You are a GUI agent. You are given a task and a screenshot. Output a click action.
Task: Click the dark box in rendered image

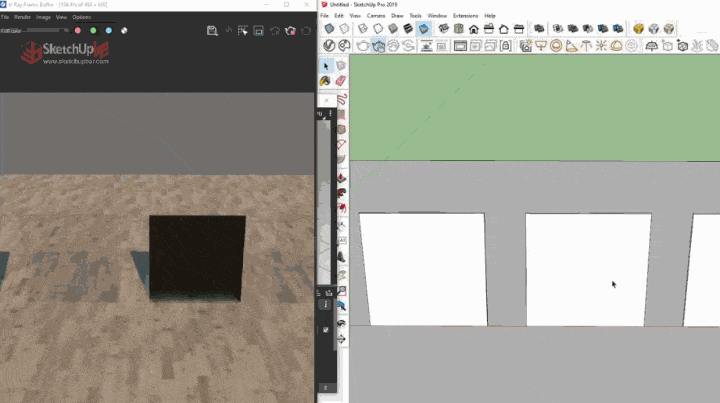pos(197,257)
